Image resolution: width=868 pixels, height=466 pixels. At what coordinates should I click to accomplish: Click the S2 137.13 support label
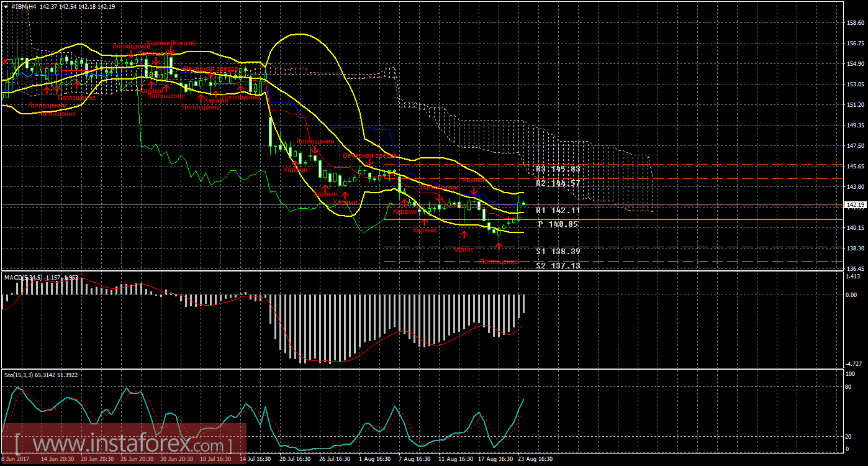[558, 265]
